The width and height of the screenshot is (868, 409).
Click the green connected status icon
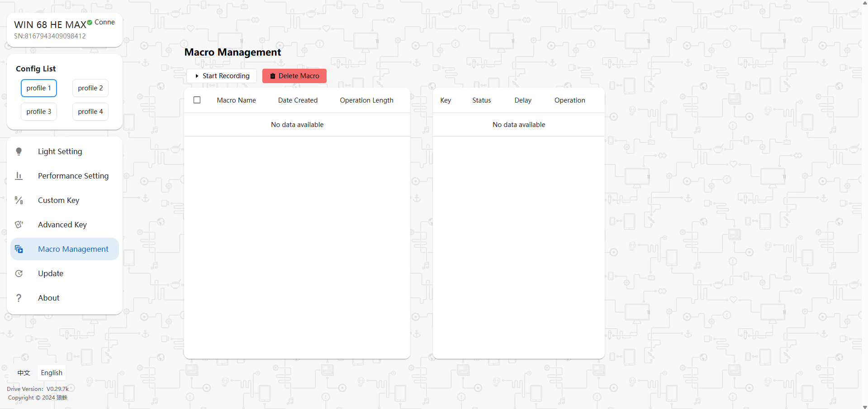(90, 22)
